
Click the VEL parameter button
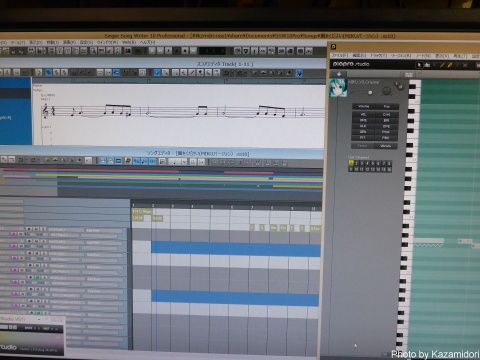(x=363, y=114)
